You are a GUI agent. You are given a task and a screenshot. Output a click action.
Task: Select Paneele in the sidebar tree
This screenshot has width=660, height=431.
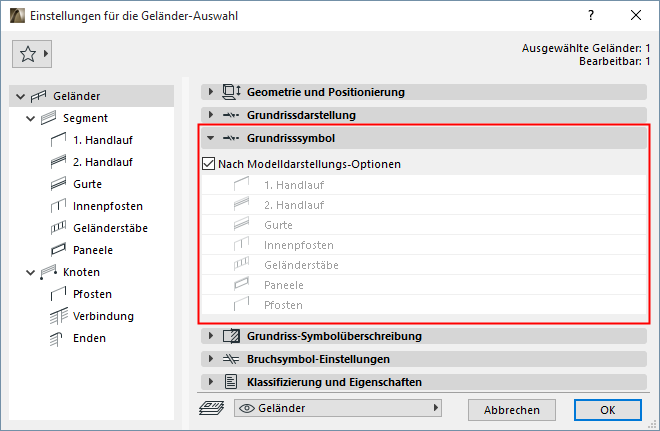(x=92, y=250)
